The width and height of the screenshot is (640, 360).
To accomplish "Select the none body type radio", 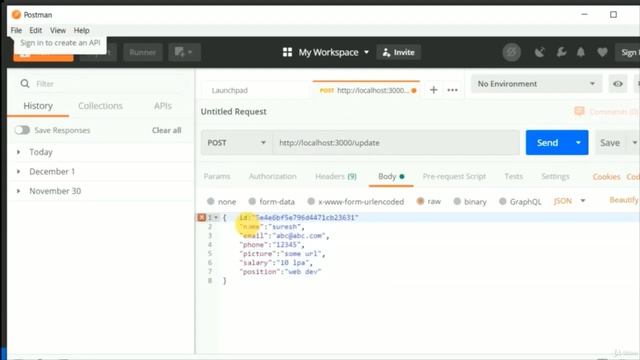I will click(x=211, y=201).
